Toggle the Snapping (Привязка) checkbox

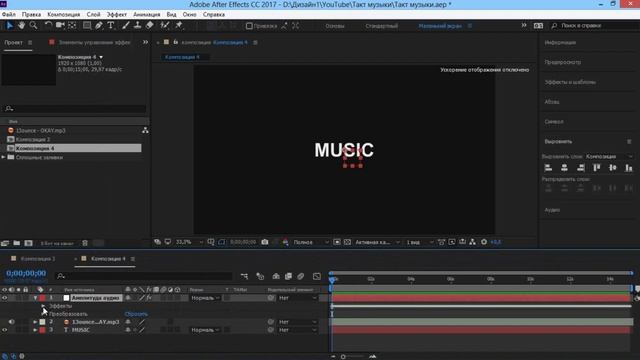click(x=249, y=26)
